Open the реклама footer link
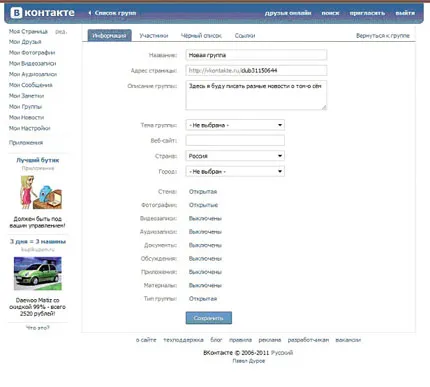Image resolution: width=430 pixels, height=387 pixels. point(270,340)
